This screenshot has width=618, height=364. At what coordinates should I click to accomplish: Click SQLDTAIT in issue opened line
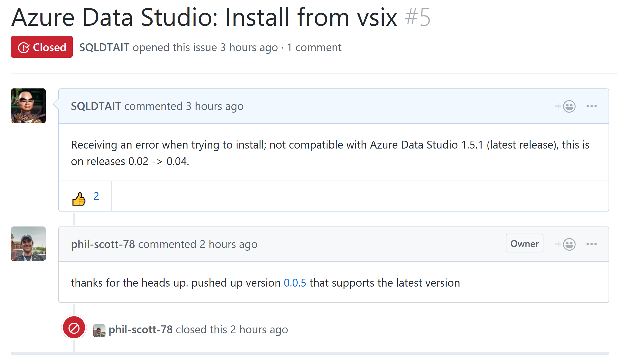click(x=104, y=48)
